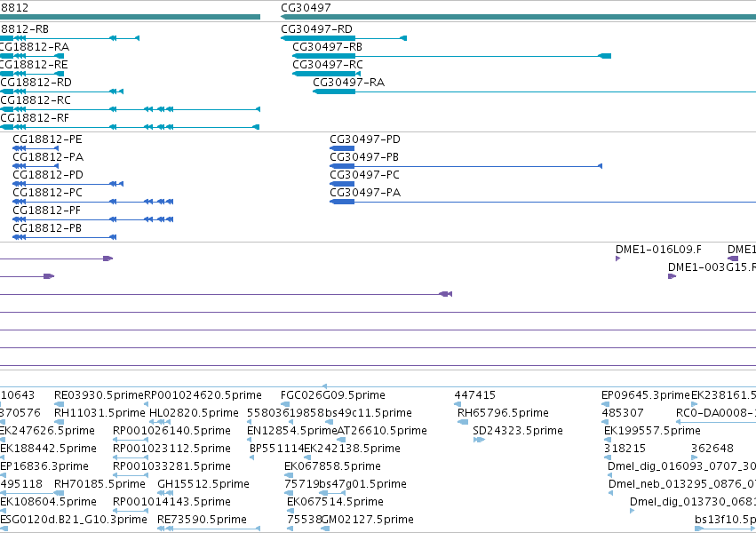Viewport: 756px width, 533px height.
Task: Select the RP001023112.5prime EST label
Action: coord(171,449)
